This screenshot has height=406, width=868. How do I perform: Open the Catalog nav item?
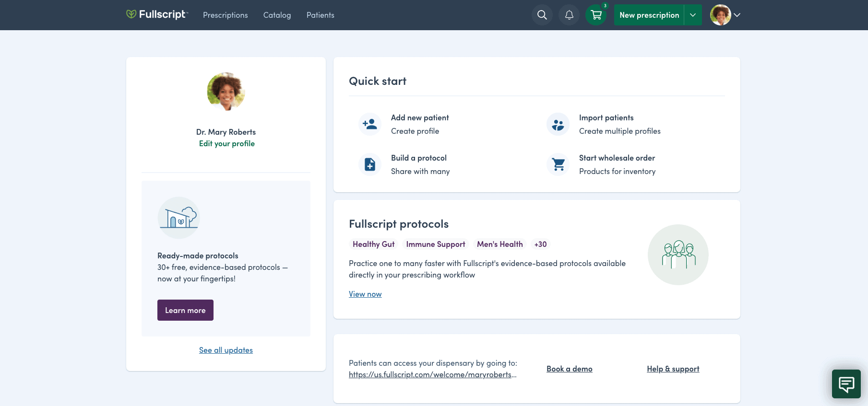point(277,15)
